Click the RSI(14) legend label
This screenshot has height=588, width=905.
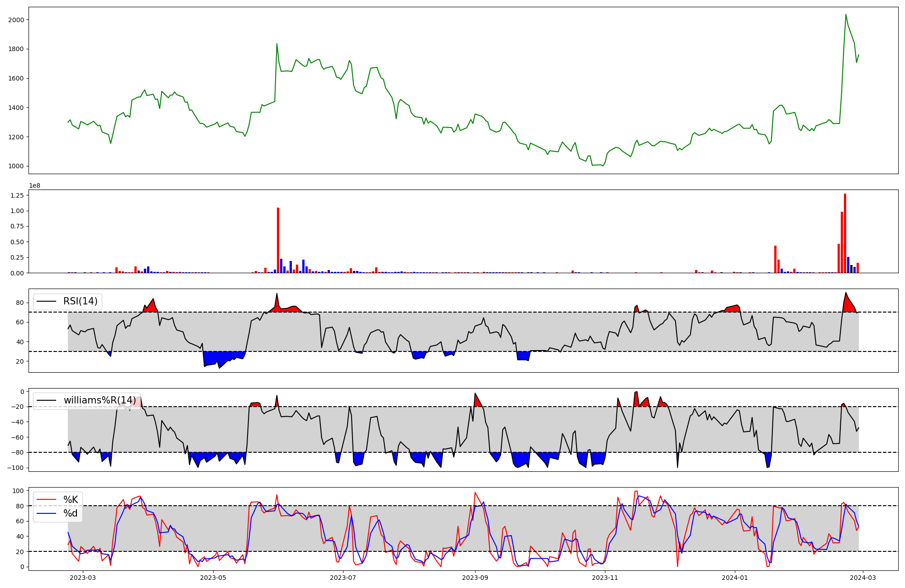pos(80,301)
